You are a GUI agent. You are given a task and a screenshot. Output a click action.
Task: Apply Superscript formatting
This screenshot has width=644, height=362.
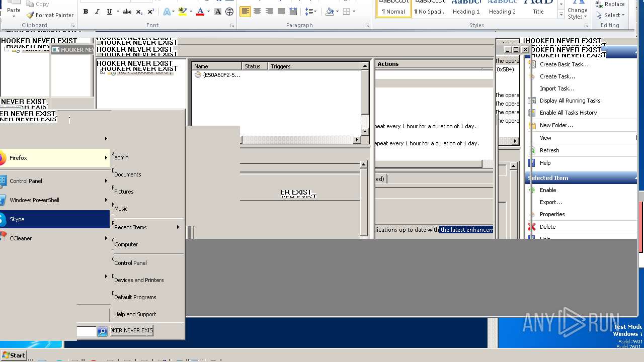point(150,12)
